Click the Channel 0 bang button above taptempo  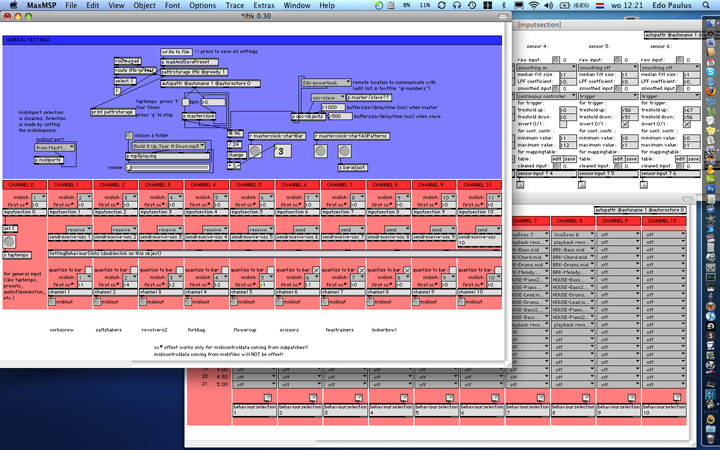9,242
